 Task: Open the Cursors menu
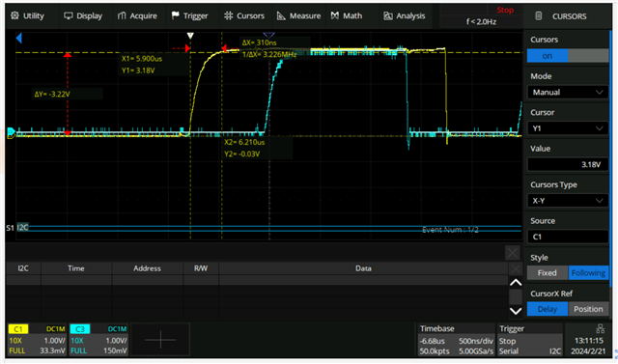click(x=244, y=15)
